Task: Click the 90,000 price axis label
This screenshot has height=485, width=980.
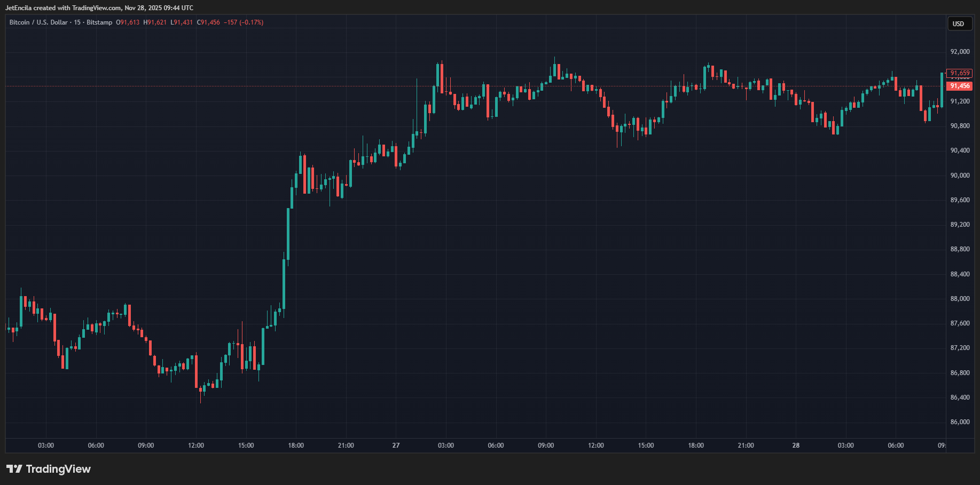Action: [960, 176]
